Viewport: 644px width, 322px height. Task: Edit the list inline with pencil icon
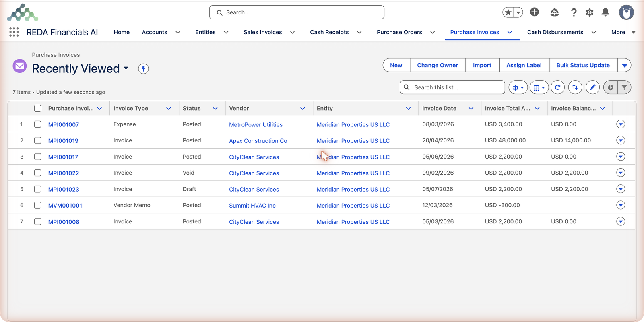coord(592,87)
